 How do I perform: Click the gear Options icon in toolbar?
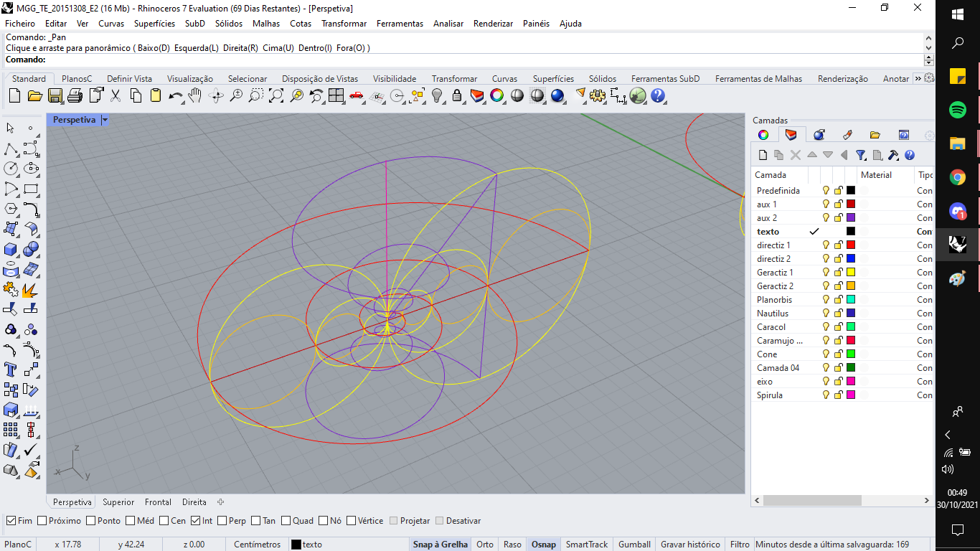point(598,95)
